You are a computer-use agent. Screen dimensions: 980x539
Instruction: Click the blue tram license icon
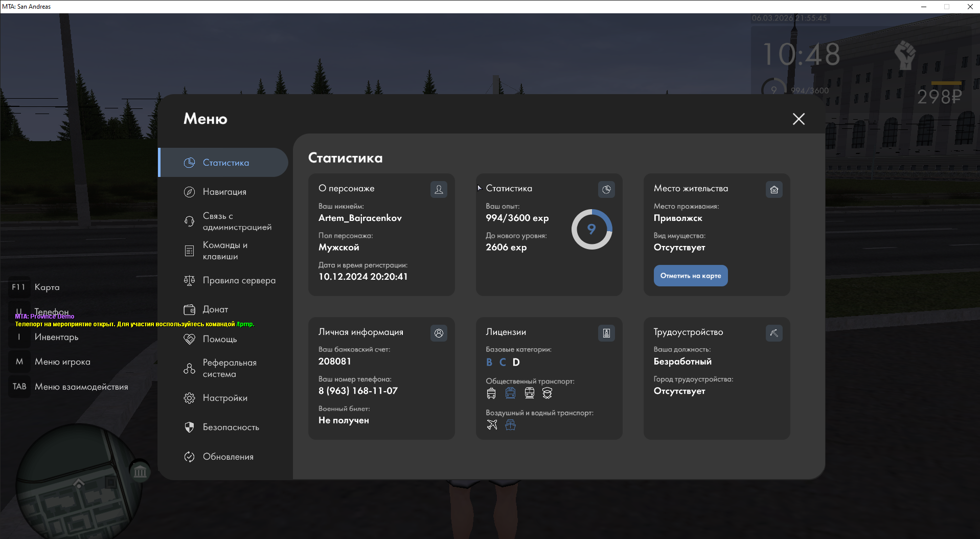510,393
